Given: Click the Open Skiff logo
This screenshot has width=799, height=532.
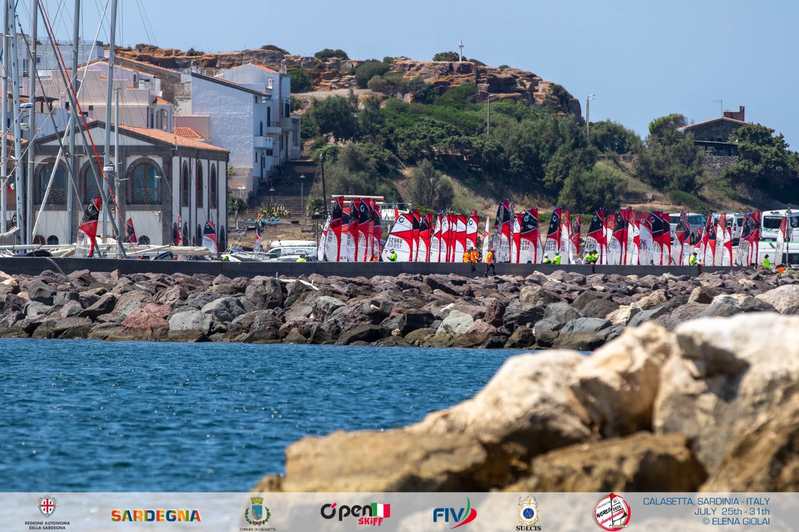Looking at the screenshot, I should (x=355, y=514).
